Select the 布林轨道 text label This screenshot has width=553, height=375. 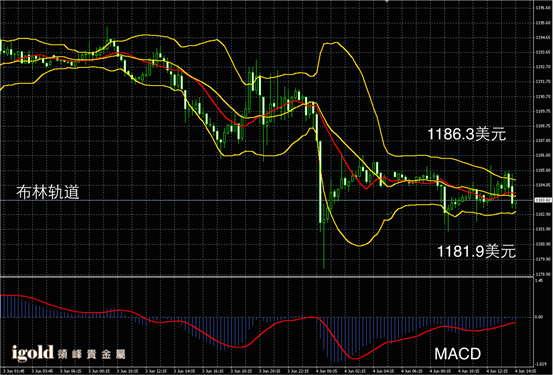pos(48,192)
